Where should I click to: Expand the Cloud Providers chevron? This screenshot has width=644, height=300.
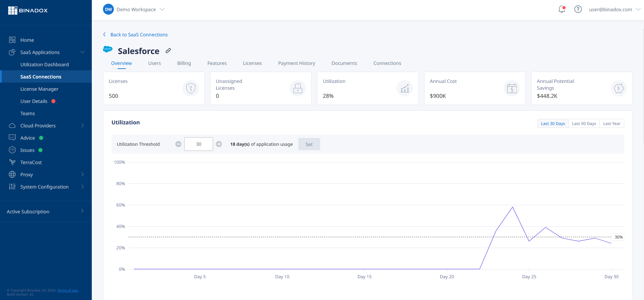point(82,125)
